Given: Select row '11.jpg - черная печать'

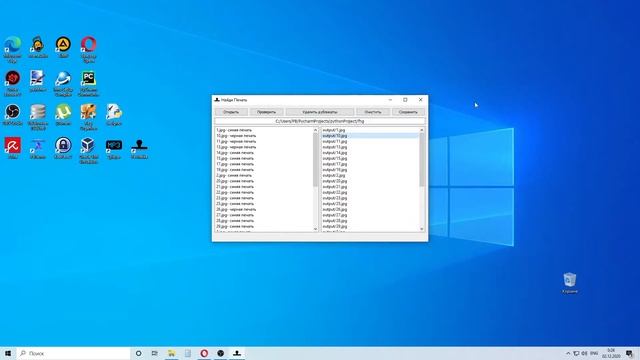Looking at the screenshot, I should click(x=264, y=141).
